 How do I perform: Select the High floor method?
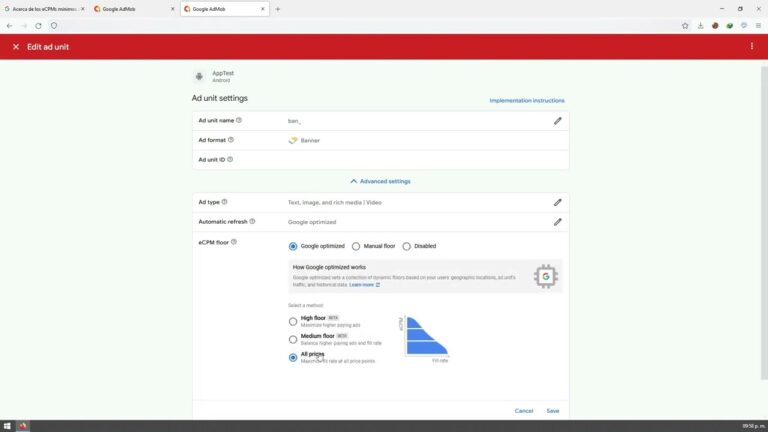[x=293, y=322]
